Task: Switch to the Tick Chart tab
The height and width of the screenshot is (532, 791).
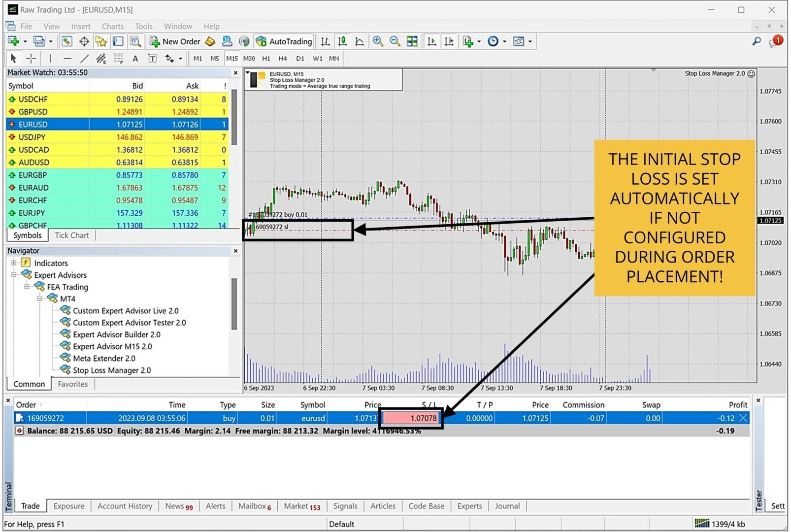Action: [x=72, y=235]
